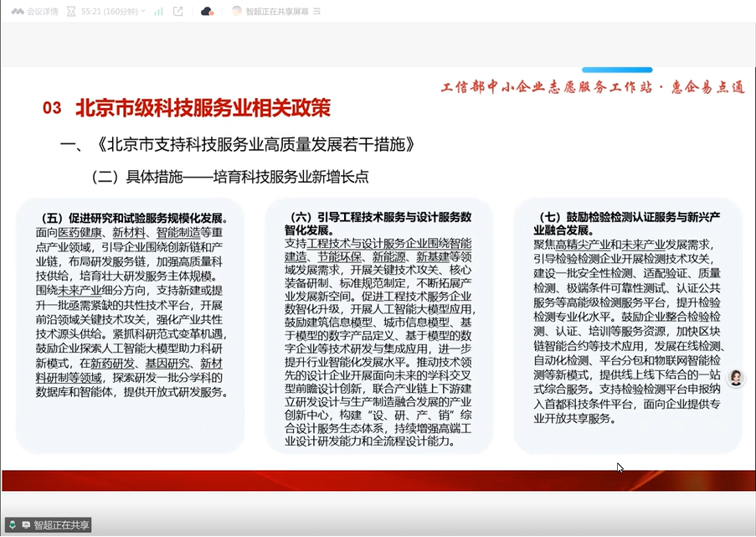
Task: Click the participant avatar on right edge
Action: tap(736, 378)
